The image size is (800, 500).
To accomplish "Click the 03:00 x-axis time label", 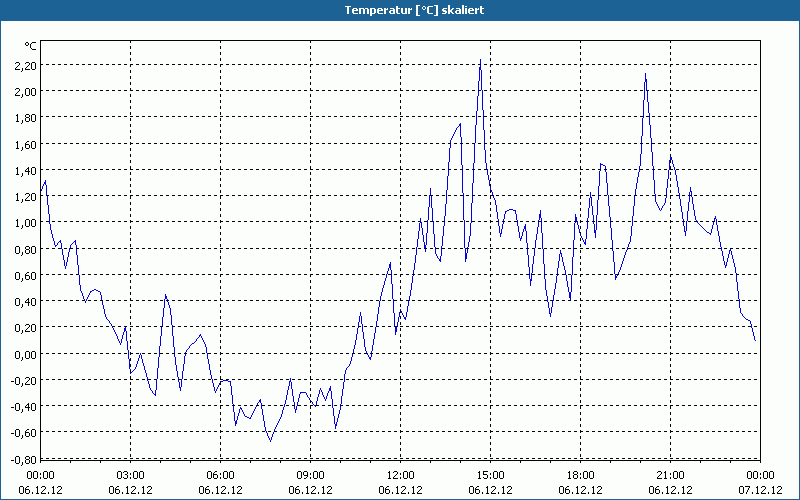I will tap(131, 476).
